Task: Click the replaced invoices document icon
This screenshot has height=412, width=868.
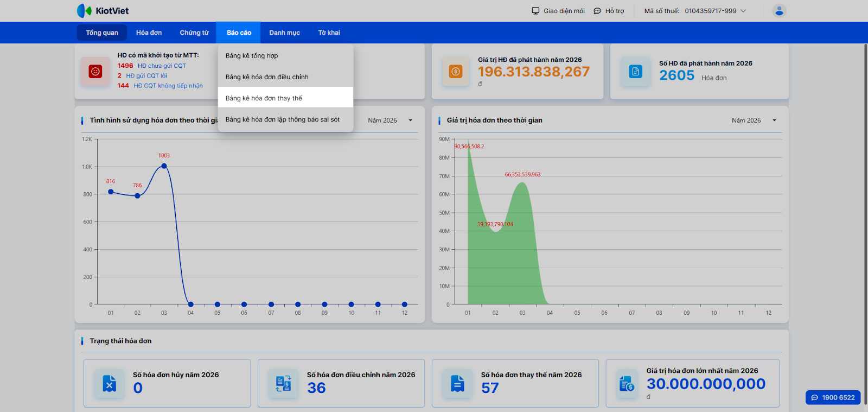Action: 457,384
